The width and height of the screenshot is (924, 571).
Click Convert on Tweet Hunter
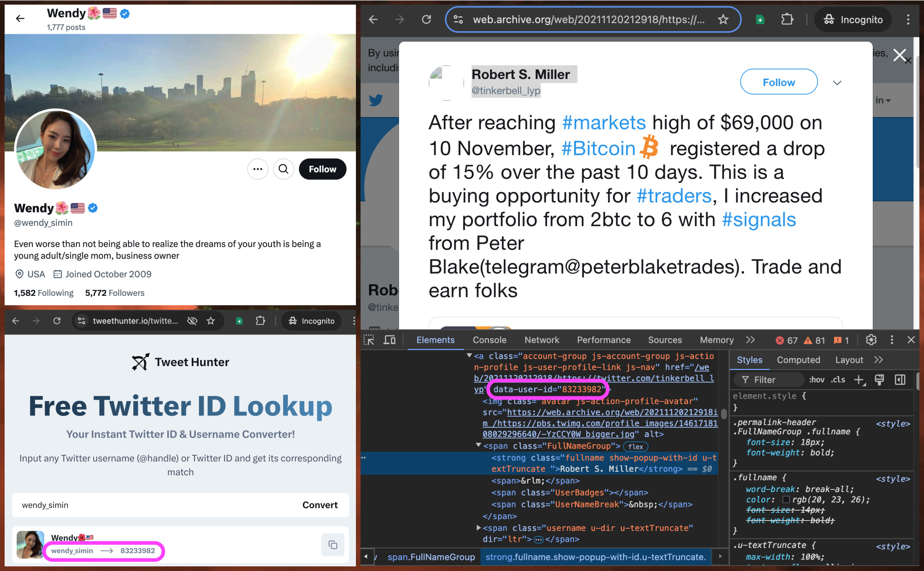320,505
